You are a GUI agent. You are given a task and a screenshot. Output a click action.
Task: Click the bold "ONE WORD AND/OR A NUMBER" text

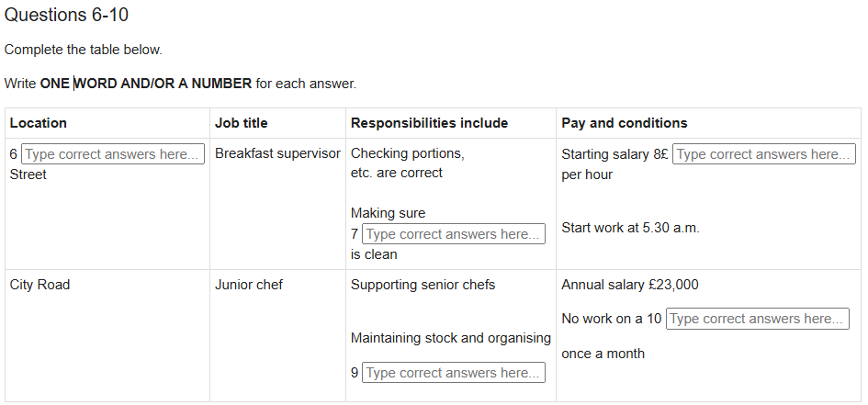[146, 84]
